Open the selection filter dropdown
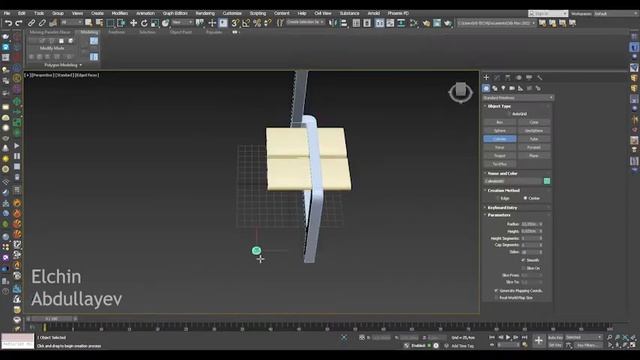640x360 pixels. point(71,22)
